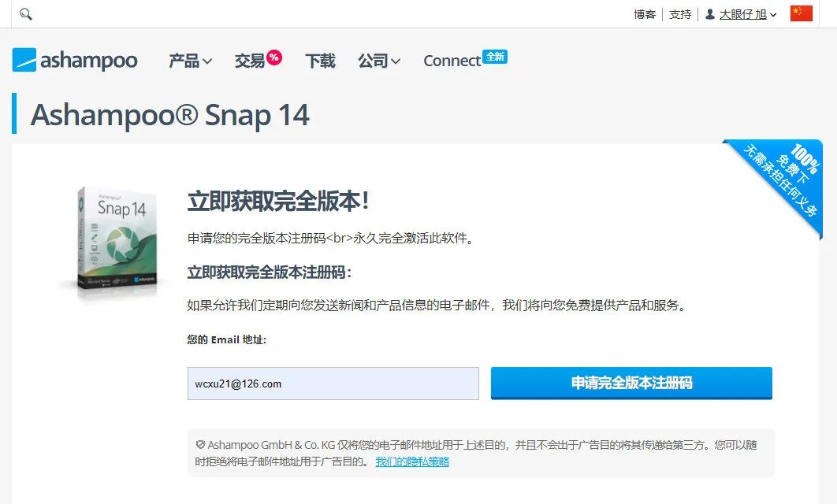
Task: Open the 支持 link
Action: pos(680,14)
